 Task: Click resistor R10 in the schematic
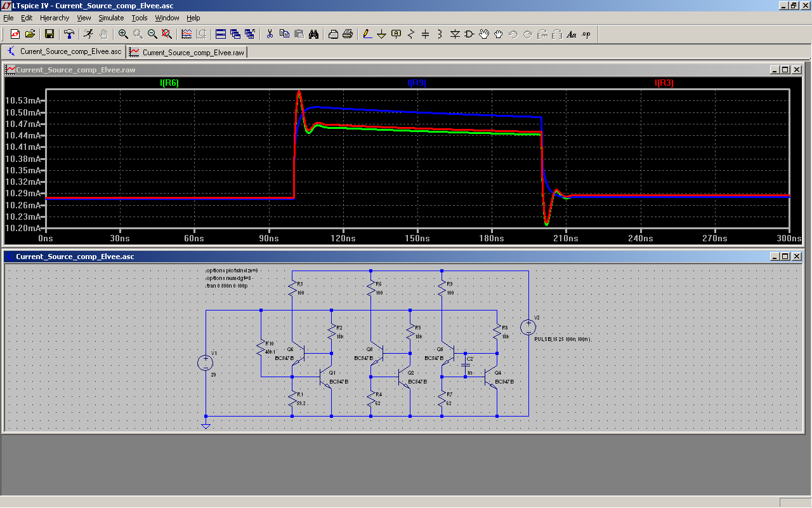pos(260,347)
